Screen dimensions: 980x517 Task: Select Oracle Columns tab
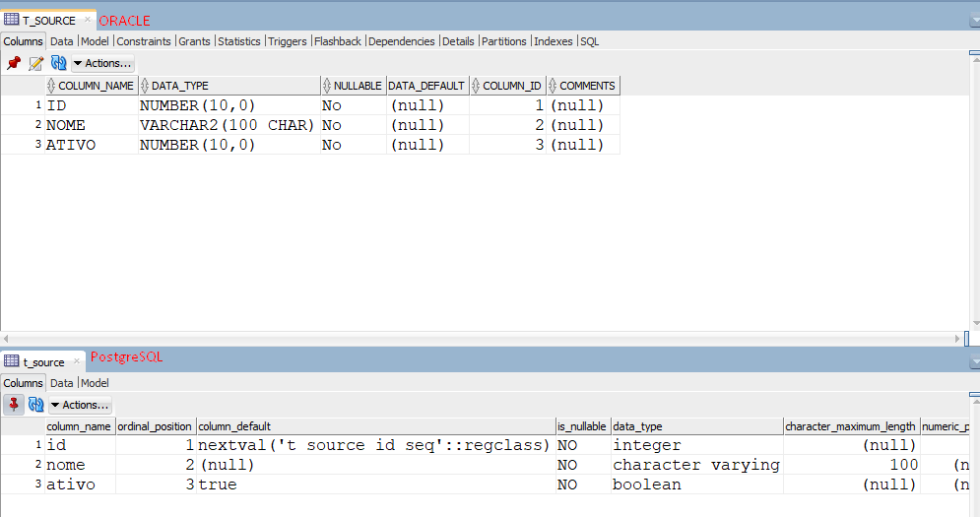[x=23, y=41]
